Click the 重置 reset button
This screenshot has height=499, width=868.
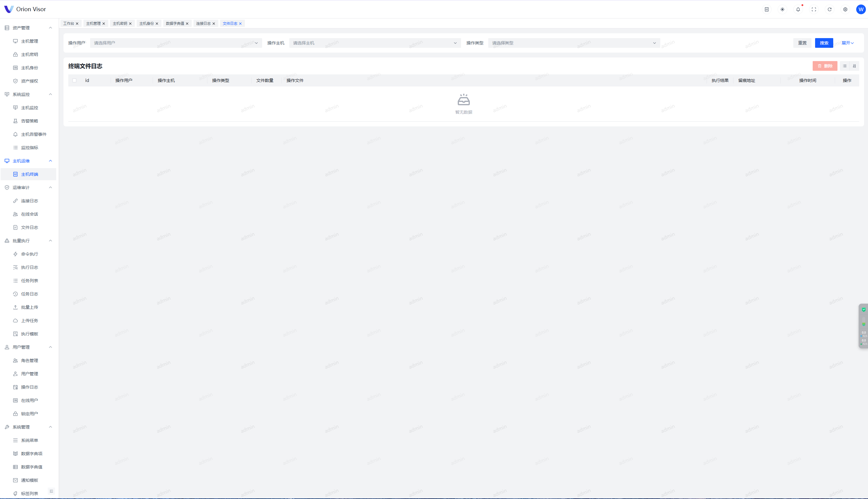coord(802,43)
